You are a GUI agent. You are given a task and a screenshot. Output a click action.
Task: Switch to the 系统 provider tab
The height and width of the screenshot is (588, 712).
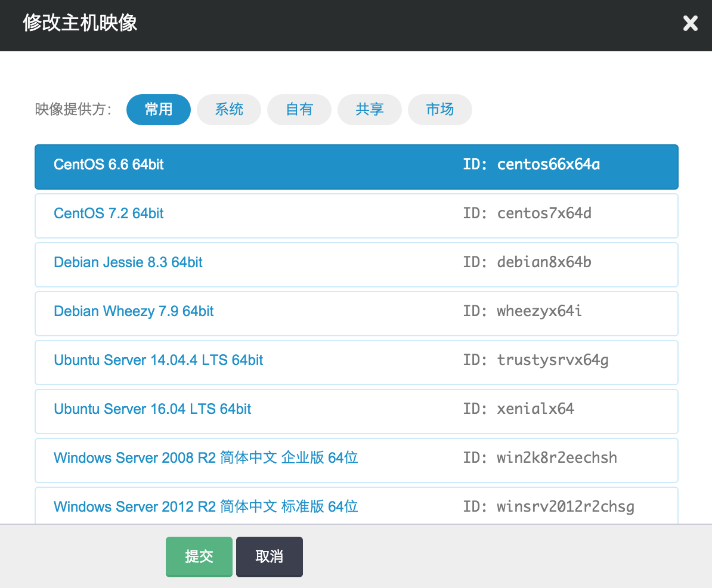(229, 110)
